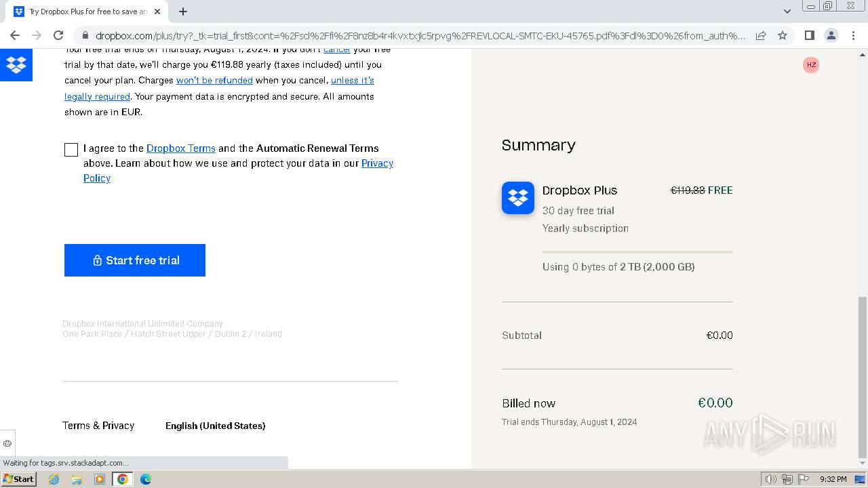Launch Microsoft Edge from the taskbar
Viewport: 868px width, 488px height.
145,479
